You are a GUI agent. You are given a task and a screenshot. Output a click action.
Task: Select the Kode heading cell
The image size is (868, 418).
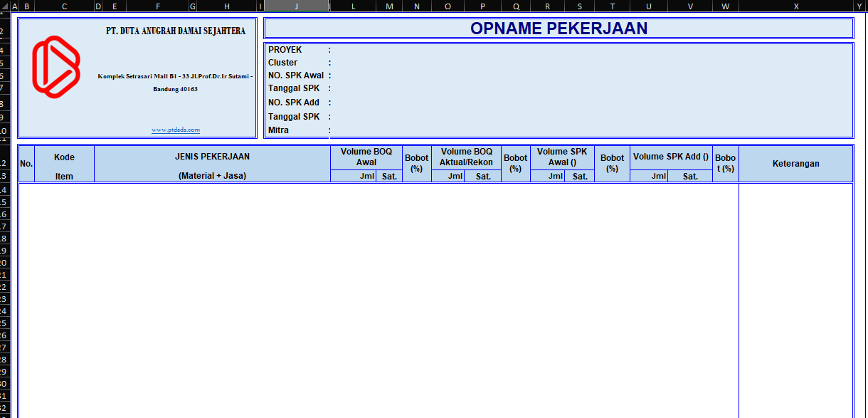tap(64, 157)
